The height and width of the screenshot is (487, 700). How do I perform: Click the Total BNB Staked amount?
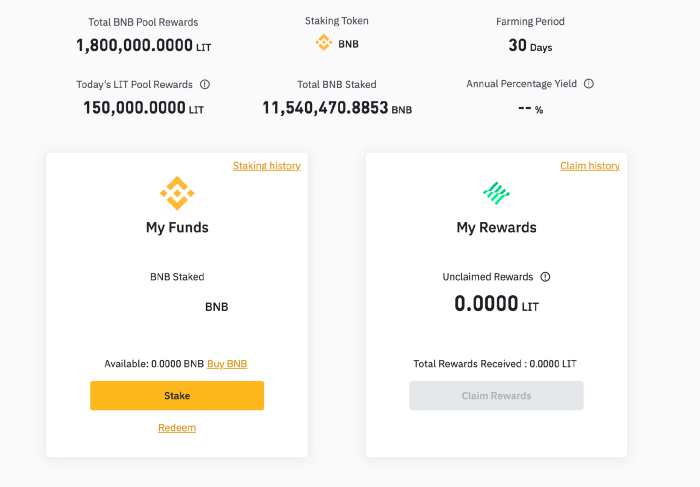coord(337,108)
